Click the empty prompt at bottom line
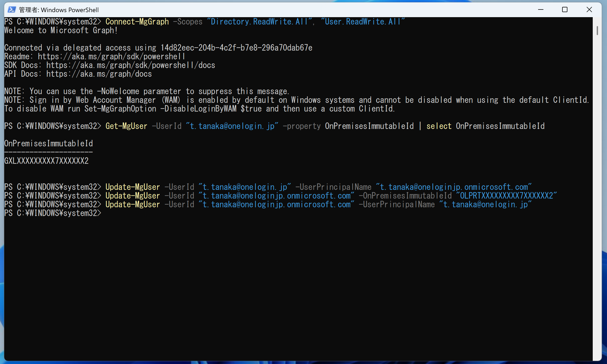The width and height of the screenshot is (607, 364). pyautogui.click(x=53, y=213)
